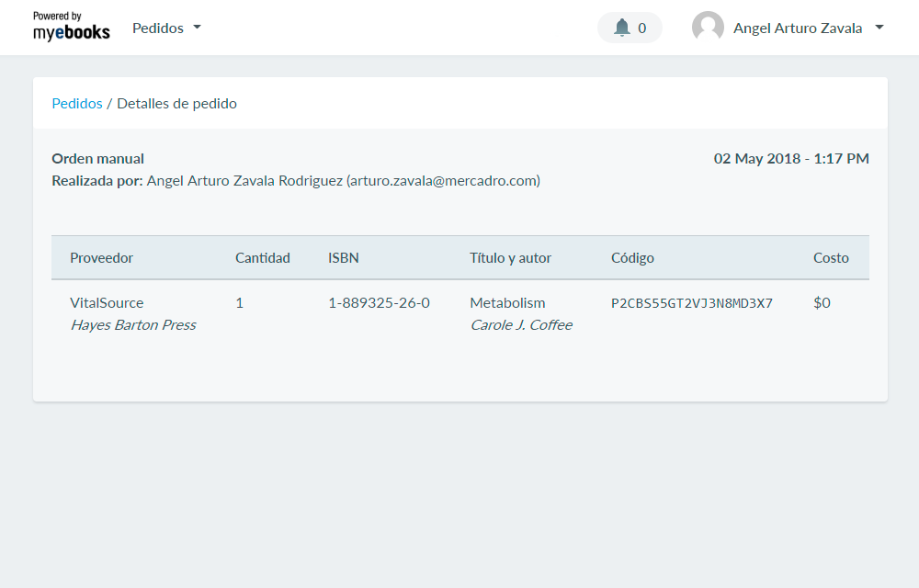
Task: Go to Pedidos breadcrumb link
Action: (x=77, y=104)
